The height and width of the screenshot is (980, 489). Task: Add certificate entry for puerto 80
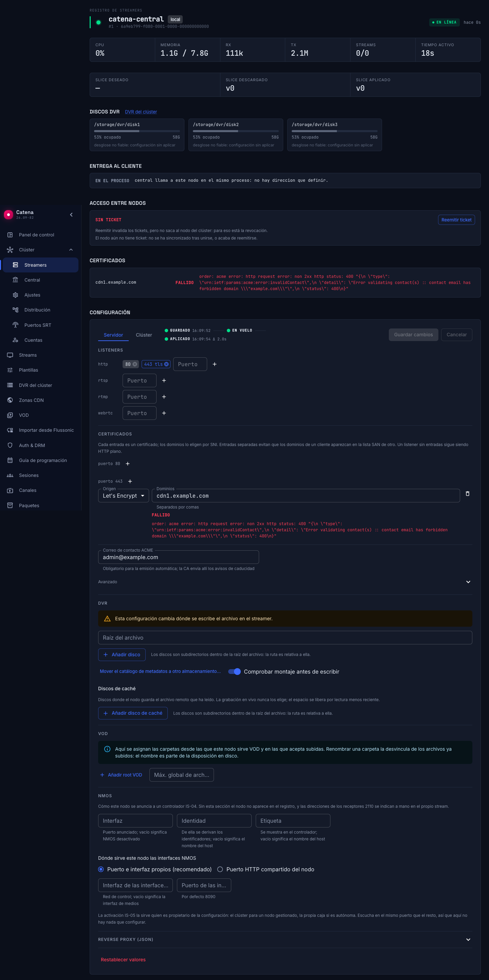coord(128,463)
